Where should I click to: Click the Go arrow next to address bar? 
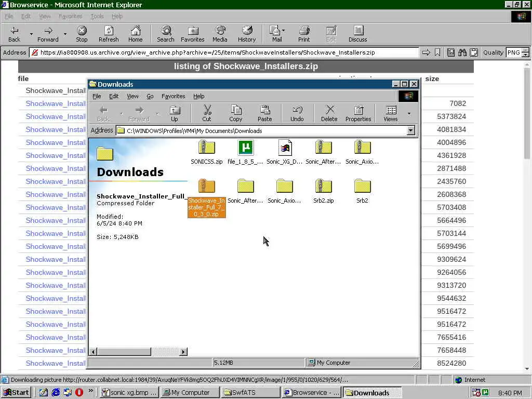426,52
